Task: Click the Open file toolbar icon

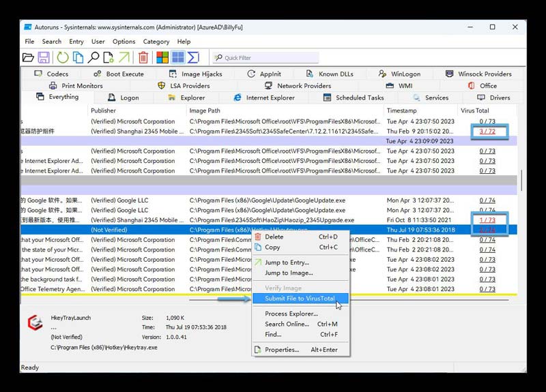Action: point(28,57)
